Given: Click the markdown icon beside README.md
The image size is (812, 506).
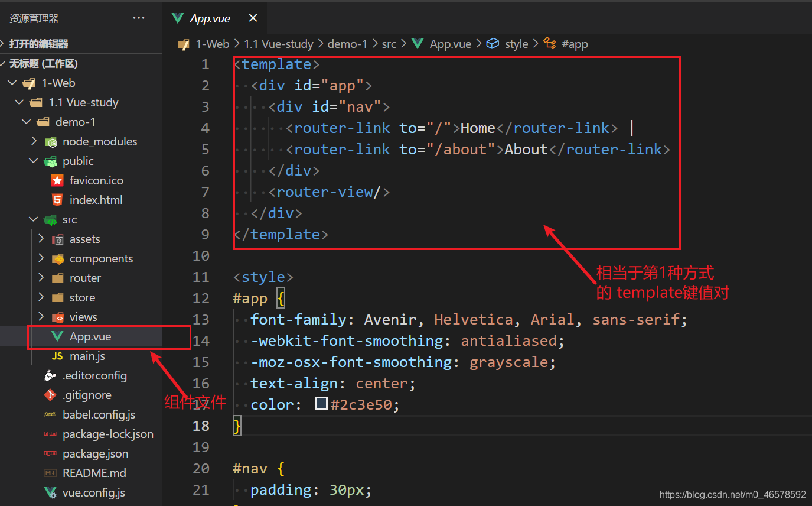Looking at the screenshot, I should 50,473.
